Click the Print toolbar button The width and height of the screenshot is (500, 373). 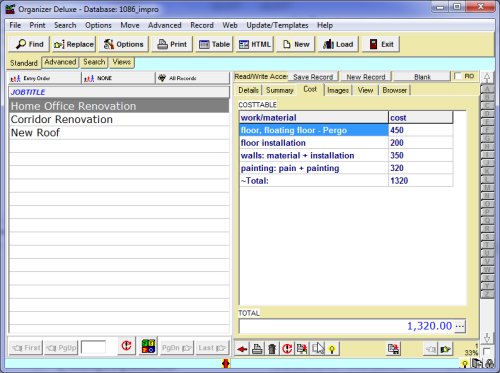(172, 44)
